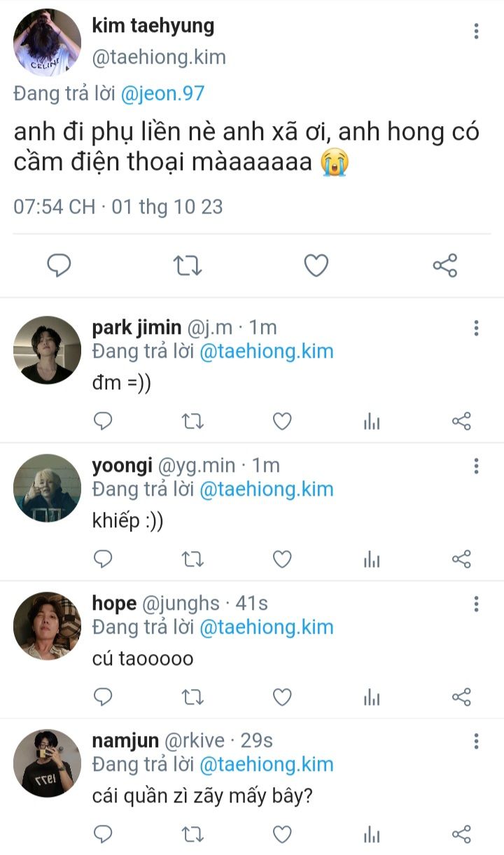Screen dimensions: 504x855
Task: Retweet namjun's reply
Action: 192,834
